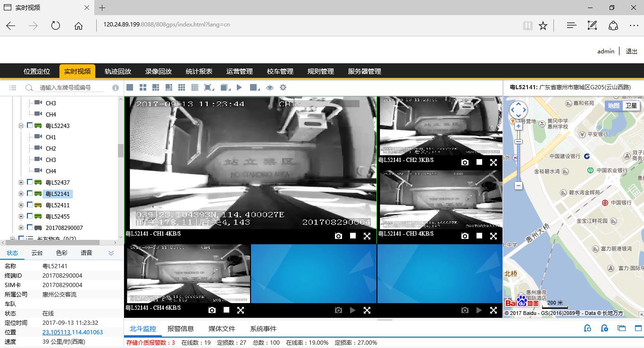
Task: Select the nine-window grid layout
Action: click(182, 87)
